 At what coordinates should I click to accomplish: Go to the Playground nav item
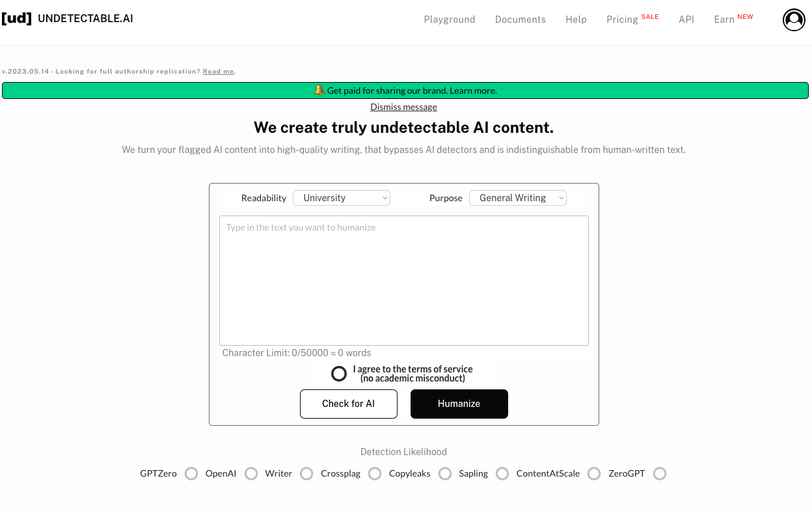click(450, 20)
